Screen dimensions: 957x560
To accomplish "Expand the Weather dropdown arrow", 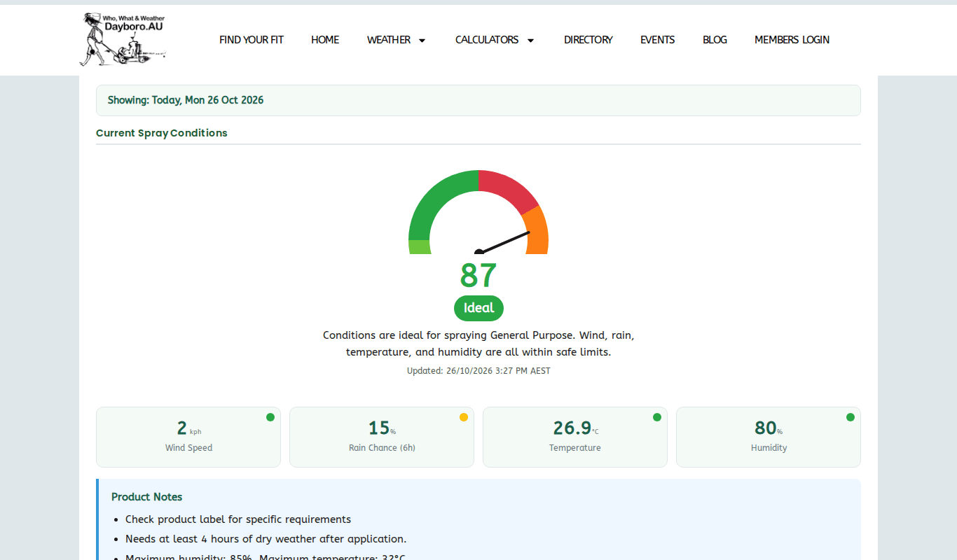I will [422, 41].
